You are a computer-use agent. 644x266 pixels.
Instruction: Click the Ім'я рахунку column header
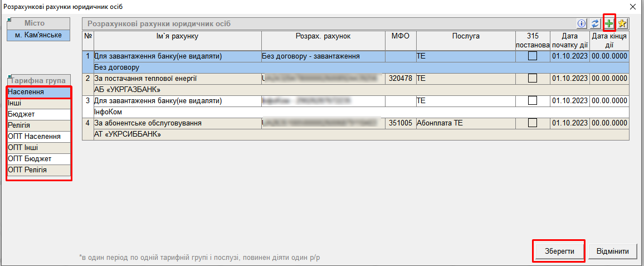click(x=177, y=36)
